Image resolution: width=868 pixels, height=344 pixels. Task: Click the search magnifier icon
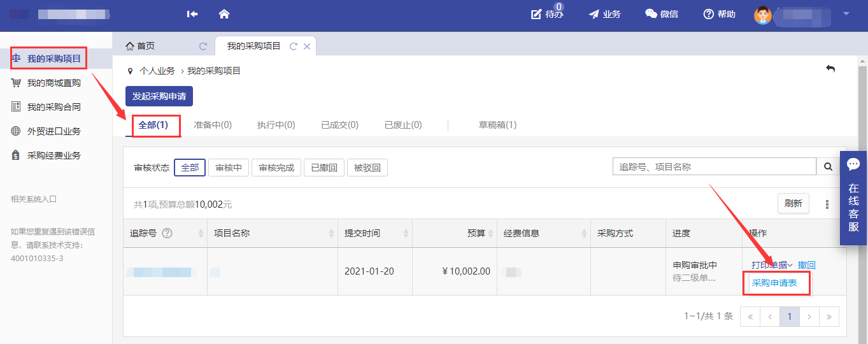click(828, 167)
